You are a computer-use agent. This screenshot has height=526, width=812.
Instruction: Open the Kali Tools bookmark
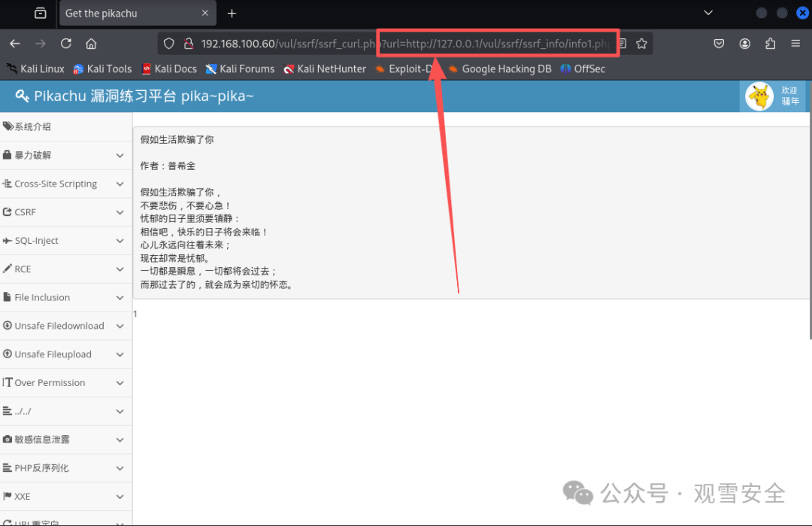tap(102, 69)
